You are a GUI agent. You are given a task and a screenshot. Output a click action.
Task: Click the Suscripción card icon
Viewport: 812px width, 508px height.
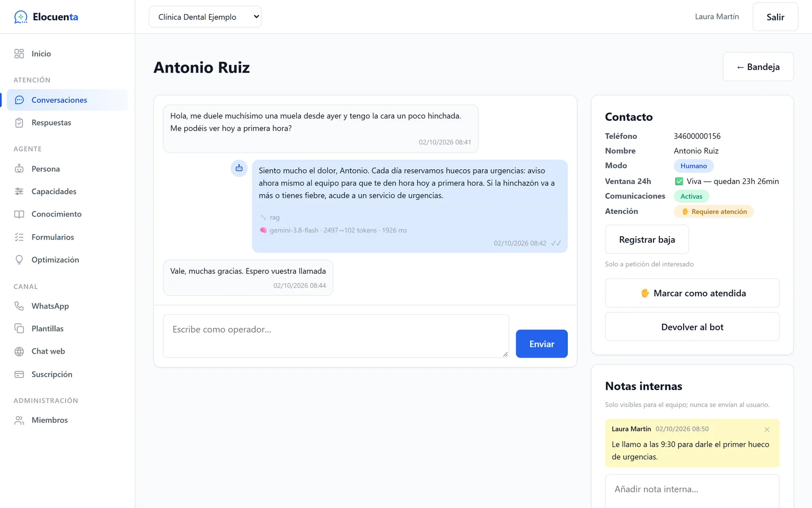click(x=19, y=374)
